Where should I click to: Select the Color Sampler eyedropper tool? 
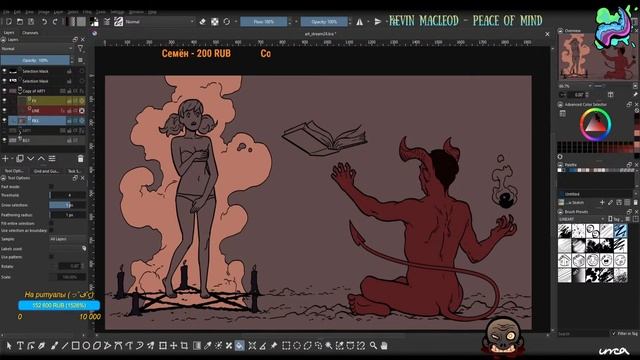pyautogui.click(x=207, y=346)
